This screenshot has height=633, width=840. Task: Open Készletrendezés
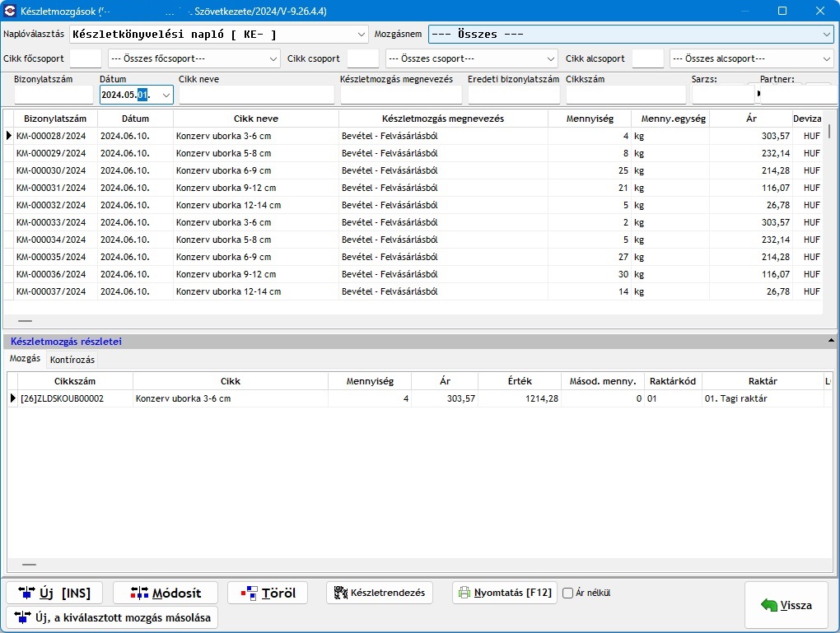pos(380,593)
